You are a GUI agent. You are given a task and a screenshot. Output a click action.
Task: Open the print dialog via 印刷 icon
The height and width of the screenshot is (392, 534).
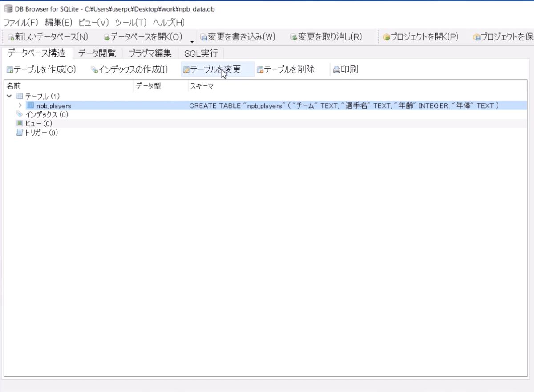(347, 69)
